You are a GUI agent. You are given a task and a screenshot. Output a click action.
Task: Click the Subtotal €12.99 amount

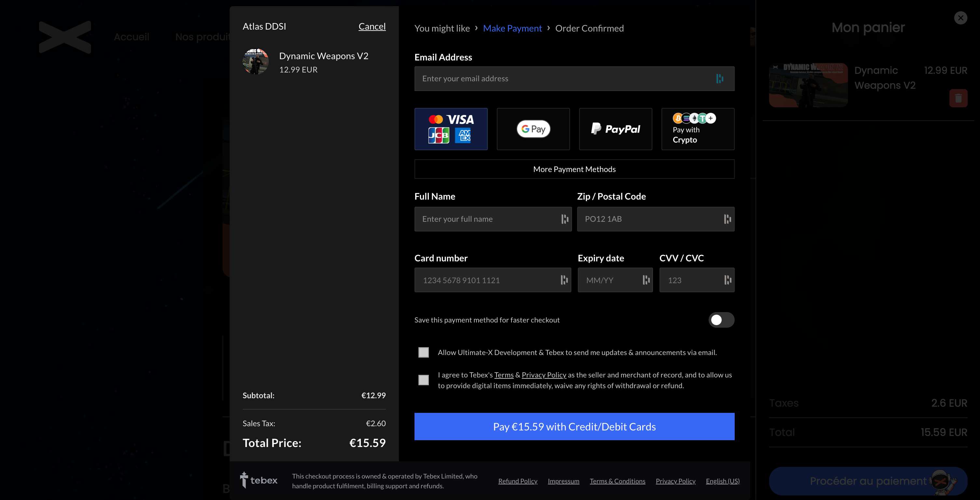[x=373, y=395]
